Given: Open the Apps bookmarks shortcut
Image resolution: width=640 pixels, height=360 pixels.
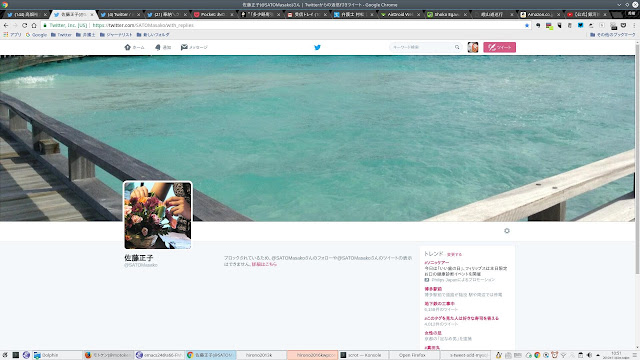Looking at the screenshot, I should [12, 35].
